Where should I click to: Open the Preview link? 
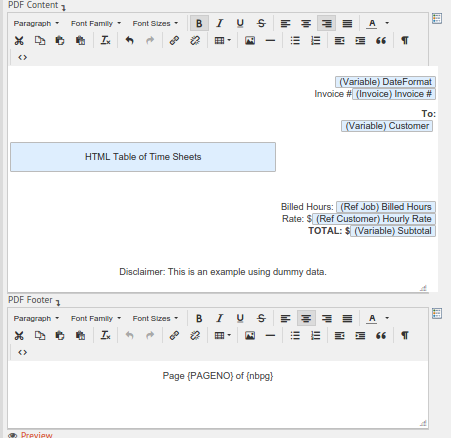point(36,435)
